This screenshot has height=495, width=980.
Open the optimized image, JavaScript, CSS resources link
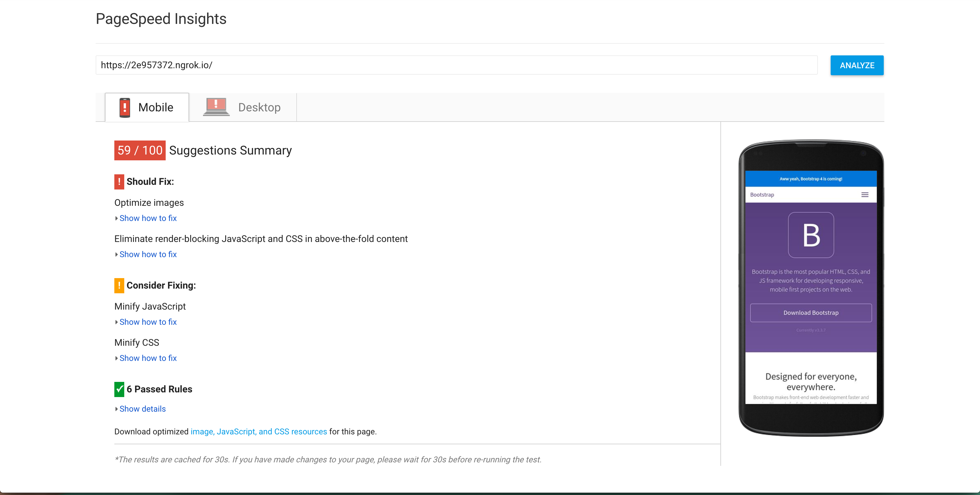[259, 432]
